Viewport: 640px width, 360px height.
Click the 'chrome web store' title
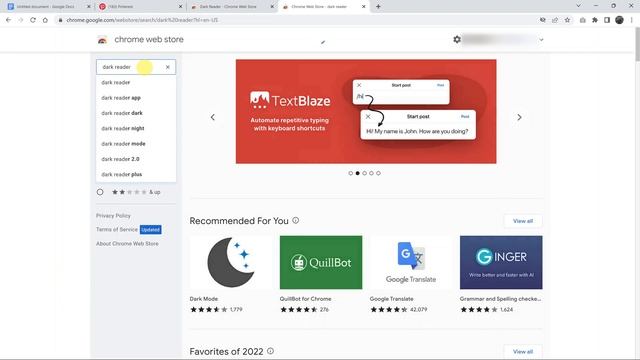[x=149, y=40]
